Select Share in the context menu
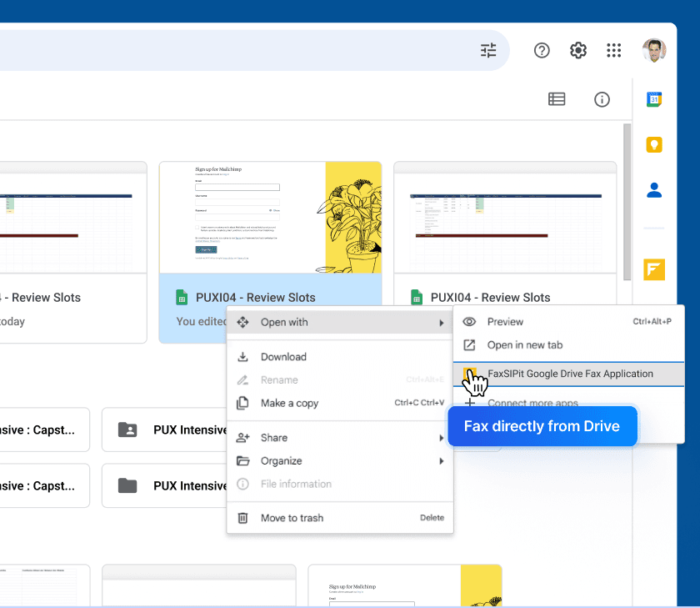Viewport: 700px width, 608px height. 340,438
